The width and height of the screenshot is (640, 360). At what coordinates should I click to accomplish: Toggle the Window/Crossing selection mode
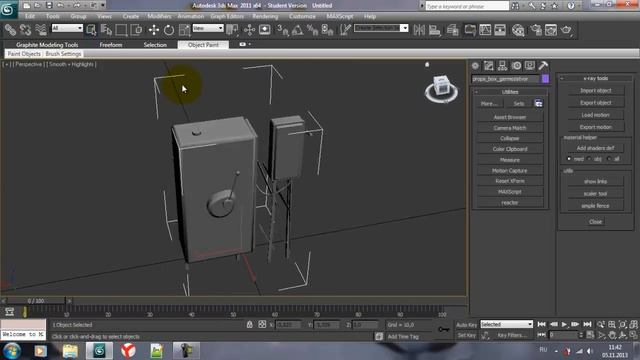(136, 30)
